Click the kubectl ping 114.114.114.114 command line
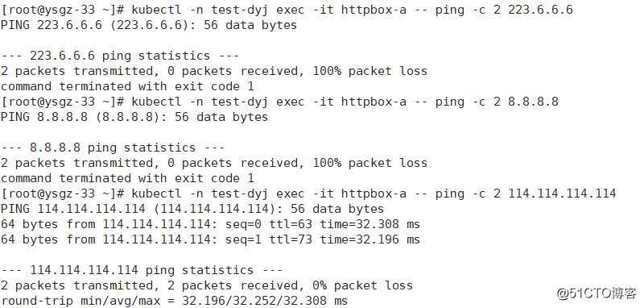The height and width of the screenshot is (308, 644). (308, 194)
